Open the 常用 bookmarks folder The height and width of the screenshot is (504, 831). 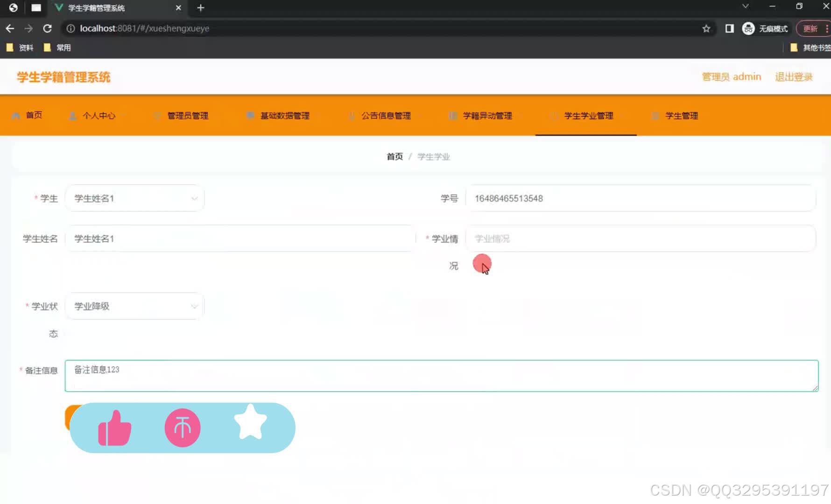tap(57, 48)
